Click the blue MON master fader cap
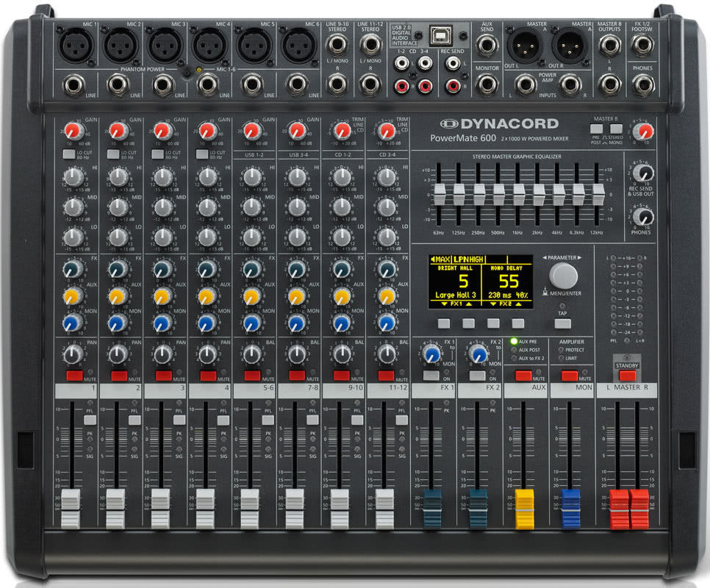710x588 pixels. point(570,509)
